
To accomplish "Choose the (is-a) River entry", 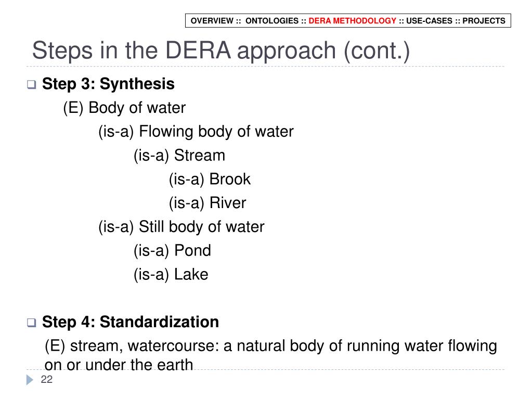I will [207, 203].
